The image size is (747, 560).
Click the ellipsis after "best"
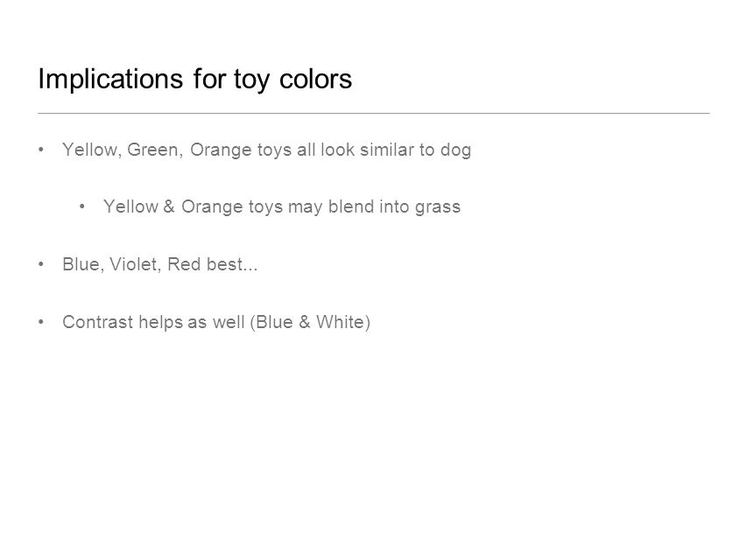point(250,269)
